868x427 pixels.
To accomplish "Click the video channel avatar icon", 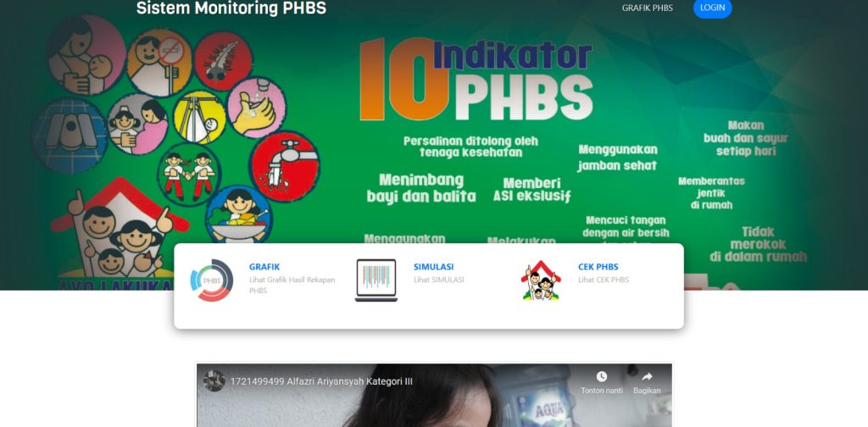I will pos(214,381).
